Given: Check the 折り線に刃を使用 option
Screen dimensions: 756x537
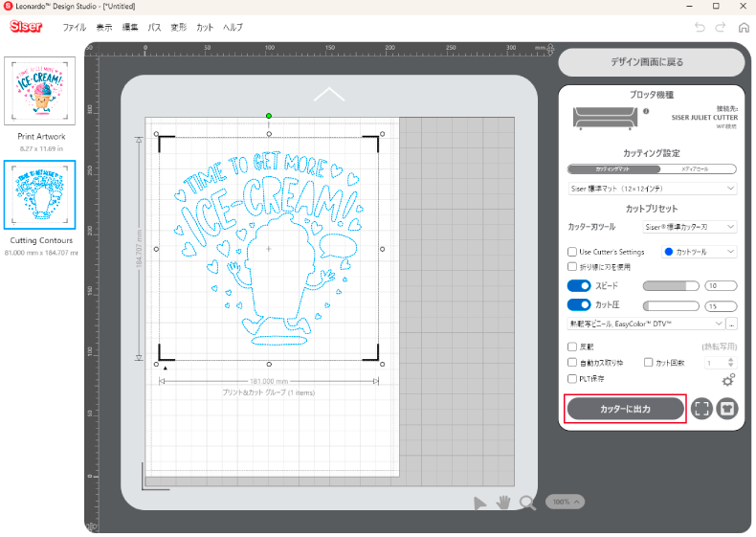Looking at the screenshot, I should click(572, 267).
